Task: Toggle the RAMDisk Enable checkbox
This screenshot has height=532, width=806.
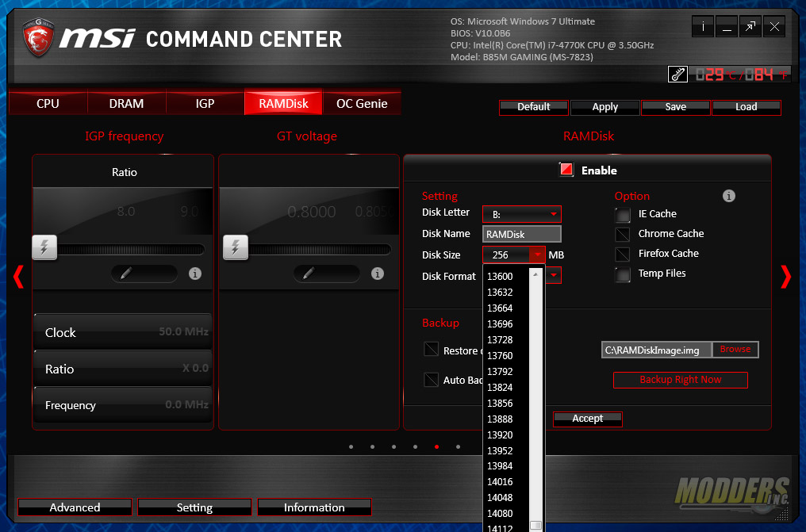Action: point(566,169)
